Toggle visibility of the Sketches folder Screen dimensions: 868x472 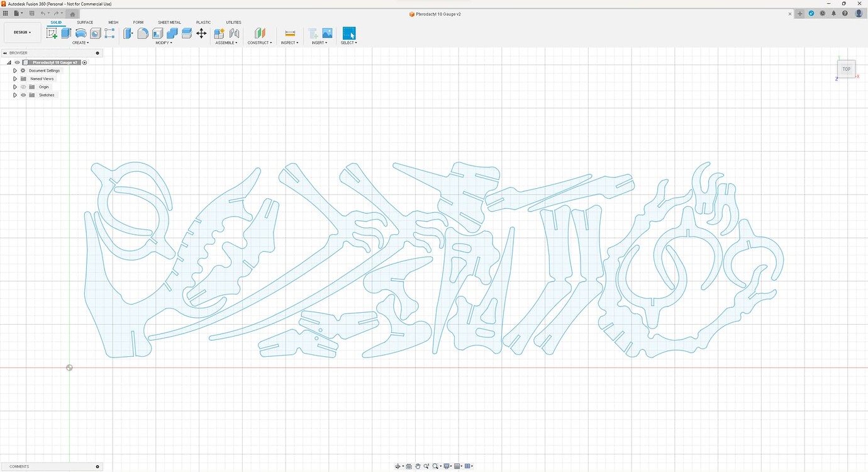(x=23, y=94)
